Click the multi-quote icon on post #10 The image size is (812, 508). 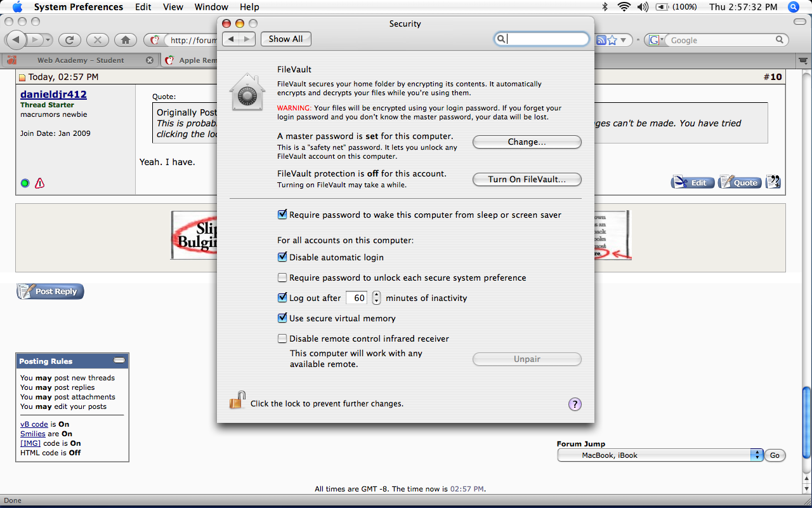click(773, 182)
